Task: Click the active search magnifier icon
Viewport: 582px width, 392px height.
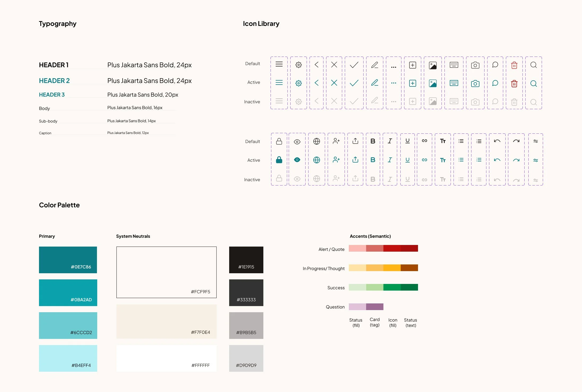Action: point(533,84)
